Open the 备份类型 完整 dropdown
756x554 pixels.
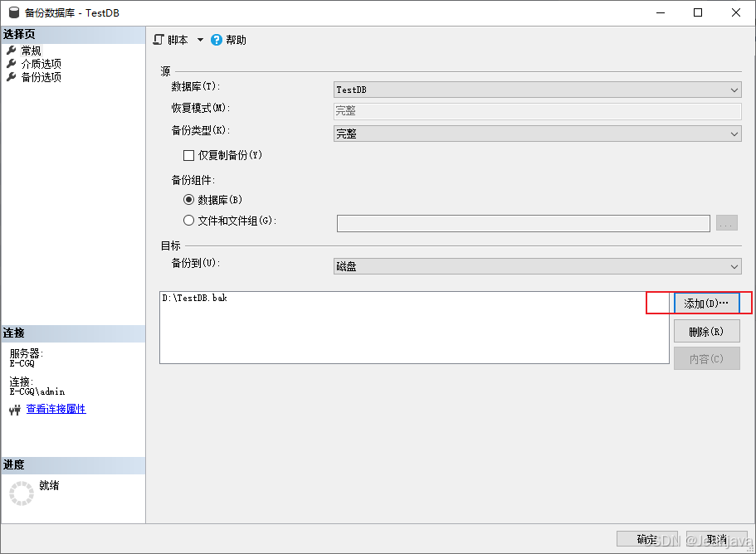(x=537, y=134)
